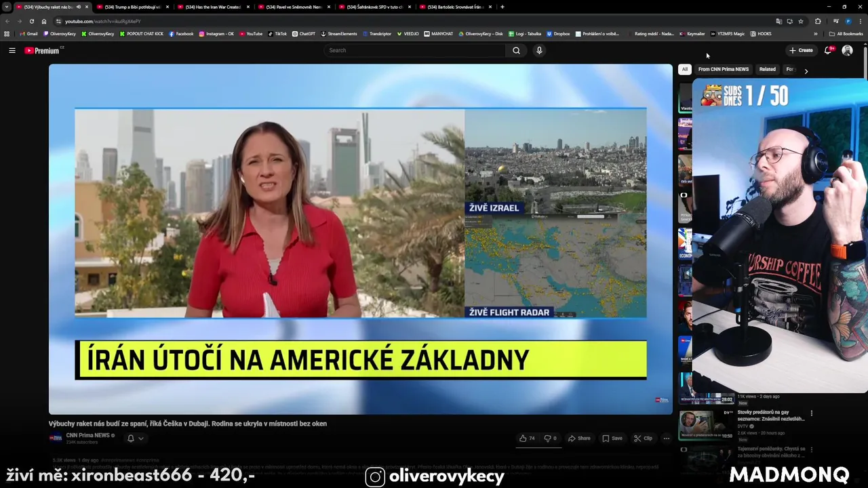Screen dimensions: 868x488
Task: Open the TikTok bookmark
Action: pyautogui.click(x=277, y=34)
